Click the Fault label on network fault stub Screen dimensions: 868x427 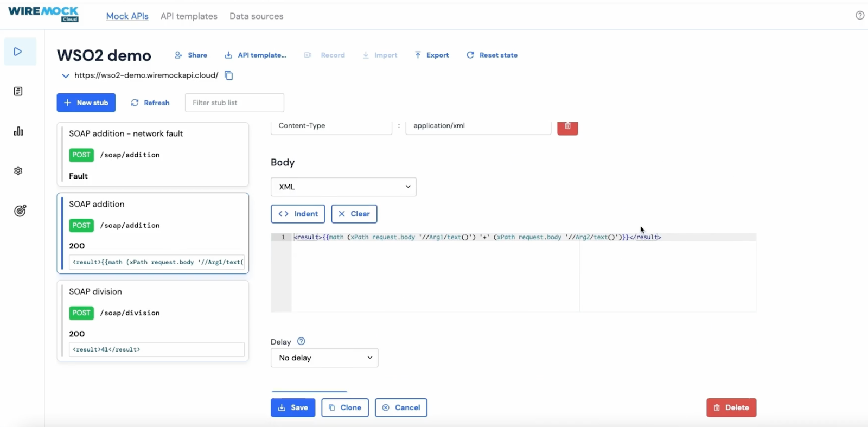pos(78,176)
